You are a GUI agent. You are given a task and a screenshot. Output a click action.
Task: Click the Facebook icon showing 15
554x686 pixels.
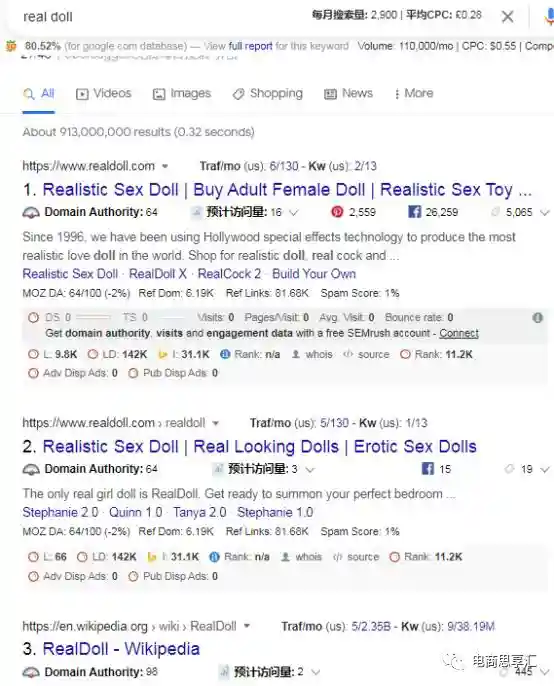click(428, 469)
